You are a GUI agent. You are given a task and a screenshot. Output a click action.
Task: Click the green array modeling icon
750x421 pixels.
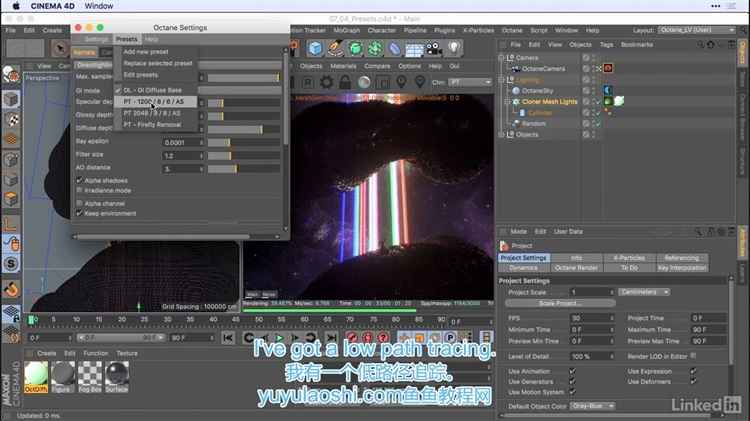pos(375,48)
